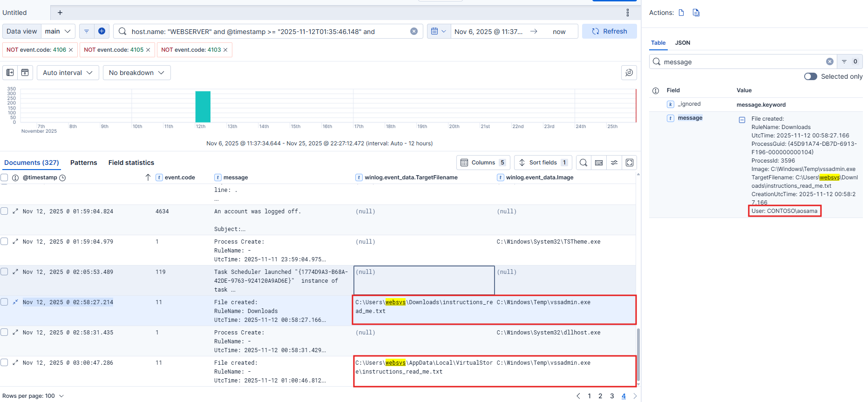Tick the select all rows checkbox

5,177
